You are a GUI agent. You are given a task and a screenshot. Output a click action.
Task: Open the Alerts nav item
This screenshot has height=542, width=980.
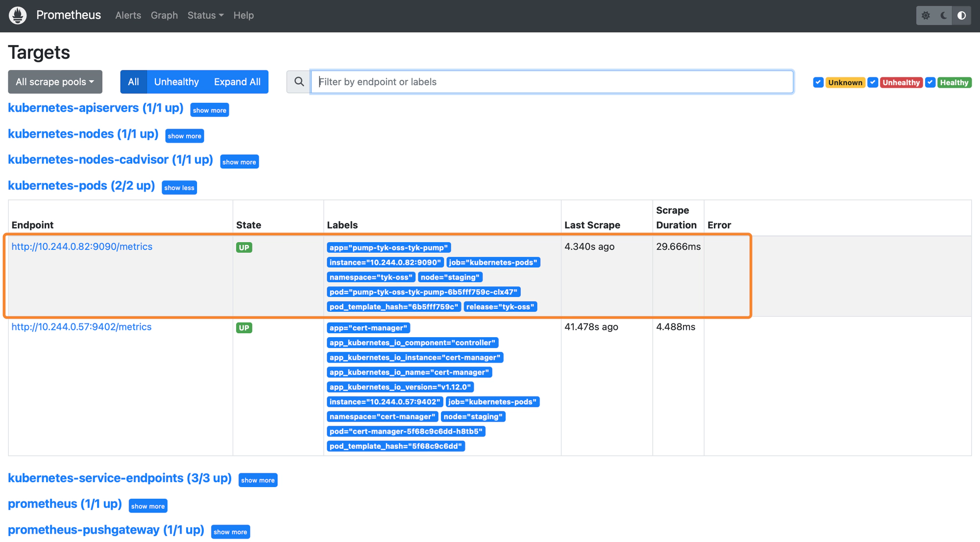click(x=128, y=15)
